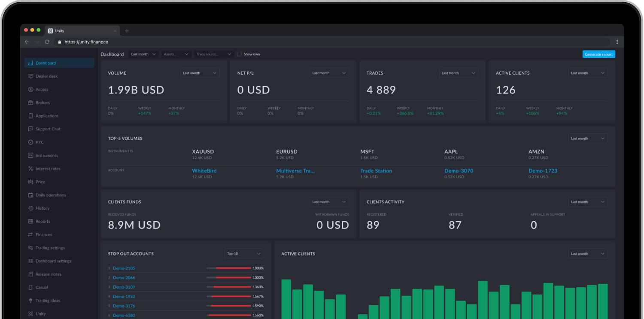Open the browser three-dot menu
The image size is (644, 319).
[x=617, y=42]
